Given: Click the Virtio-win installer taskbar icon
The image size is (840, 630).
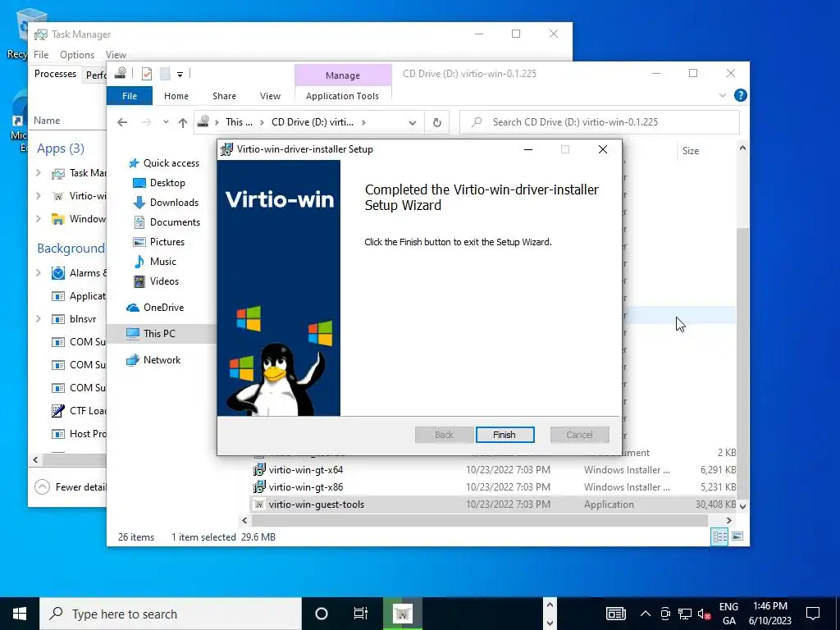Looking at the screenshot, I should pos(402,614).
